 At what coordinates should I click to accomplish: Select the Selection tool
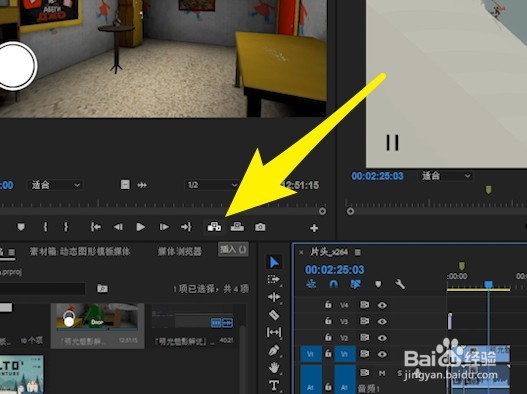pyautogui.click(x=274, y=262)
